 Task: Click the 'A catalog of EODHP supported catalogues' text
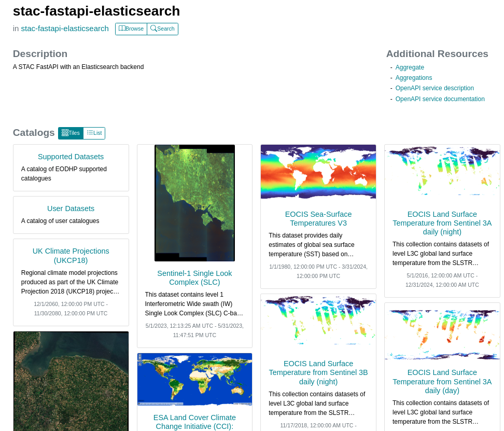(x=64, y=174)
